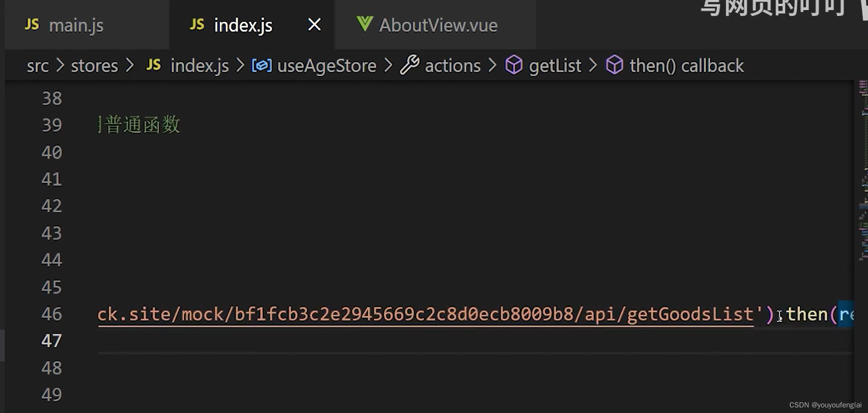868x413 pixels.
Task: Click the actions breadcrumb item
Action: coord(452,65)
